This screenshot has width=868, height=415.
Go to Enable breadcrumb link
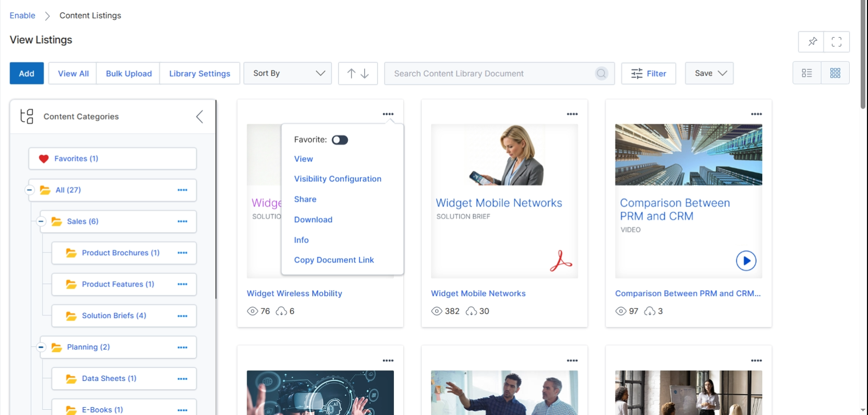tap(23, 16)
